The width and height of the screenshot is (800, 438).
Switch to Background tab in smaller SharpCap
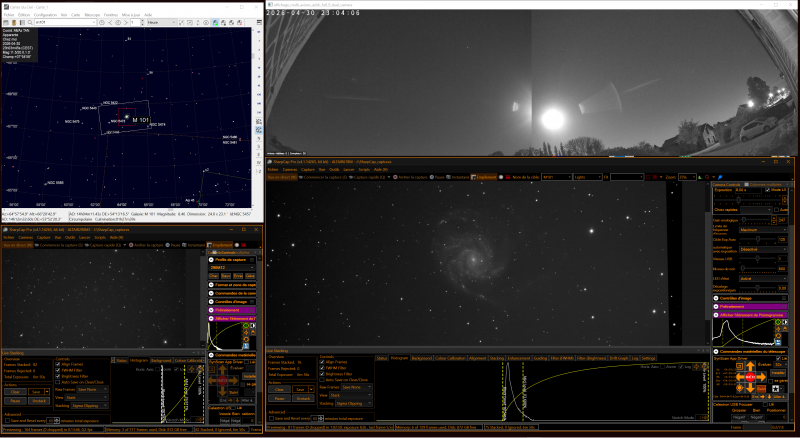162,360
